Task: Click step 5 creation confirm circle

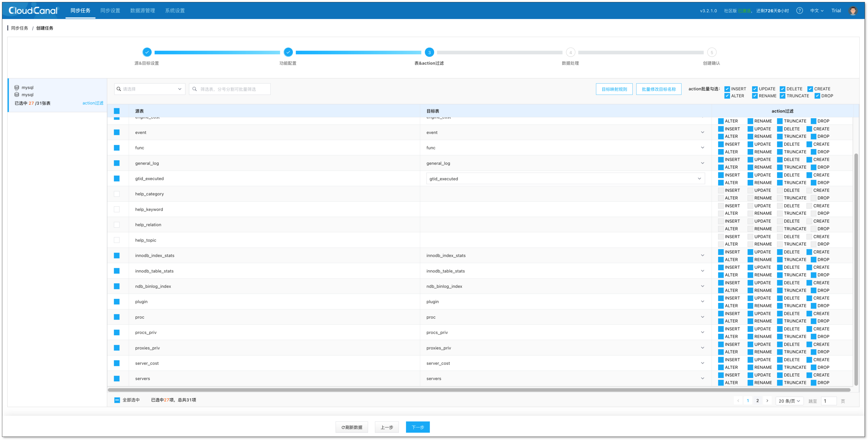Action: tap(712, 52)
